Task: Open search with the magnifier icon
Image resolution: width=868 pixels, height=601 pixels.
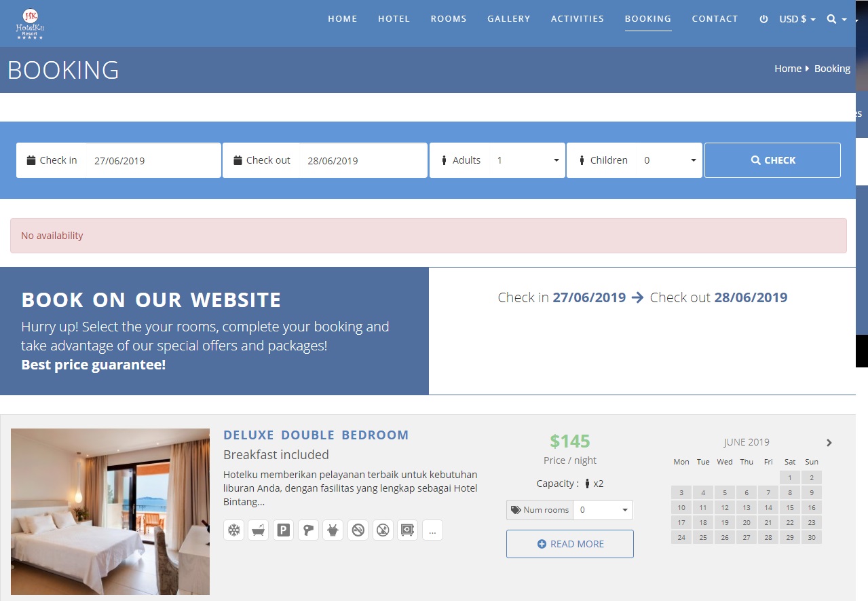Action: tap(832, 19)
